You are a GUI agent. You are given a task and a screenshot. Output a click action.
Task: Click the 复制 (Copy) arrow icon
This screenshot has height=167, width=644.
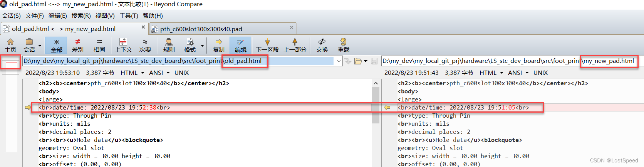tap(218, 45)
